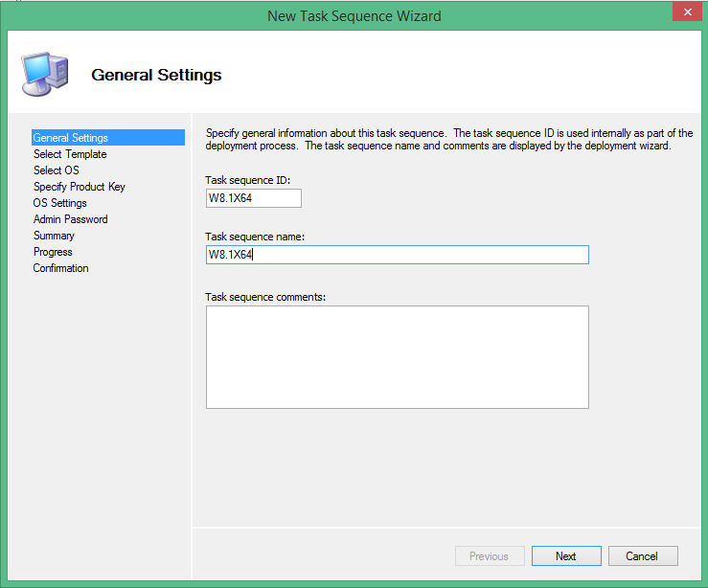The height and width of the screenshot is (588, 708).
Task: Focus the Task sequence ID field
Action: coord(253,198)
